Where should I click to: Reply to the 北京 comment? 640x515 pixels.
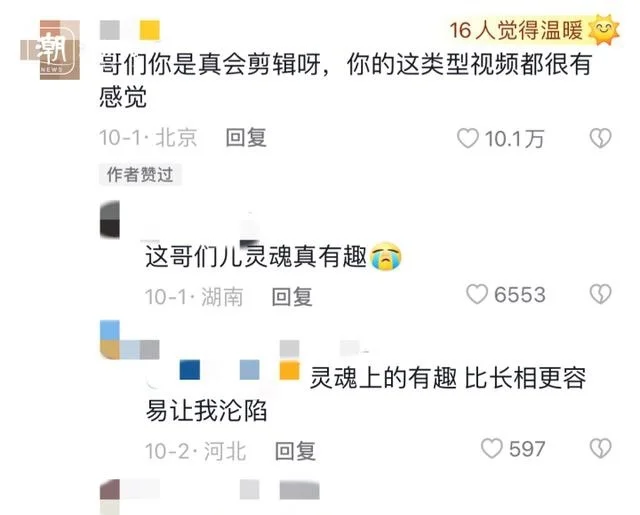(x=246, y=138)
